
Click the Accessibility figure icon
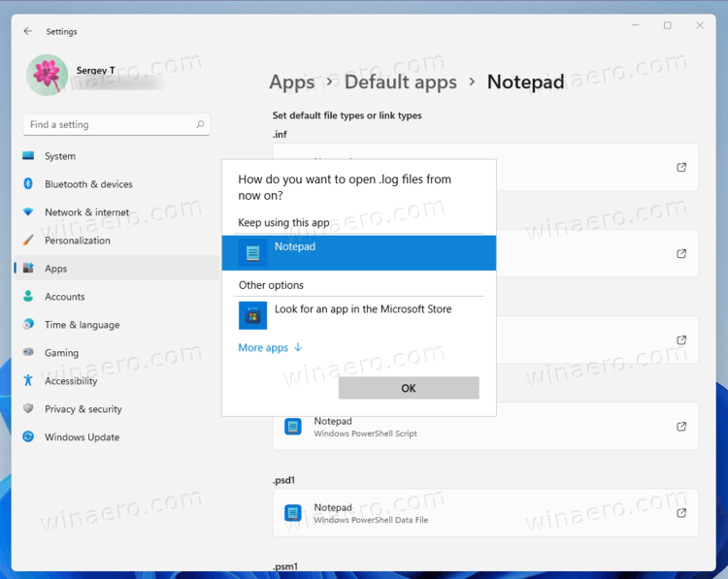coord(28,380)
